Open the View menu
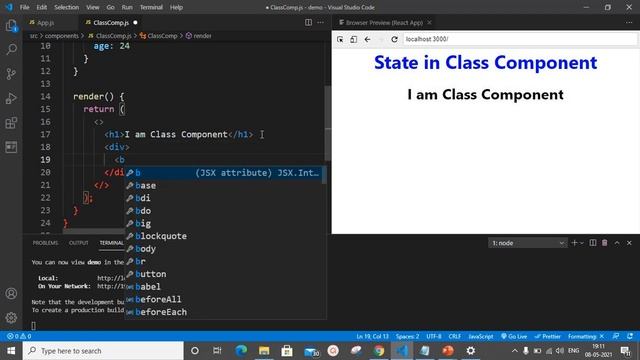Image resolution: width=640 pixels, height=360 pixels. click(93, 7)
